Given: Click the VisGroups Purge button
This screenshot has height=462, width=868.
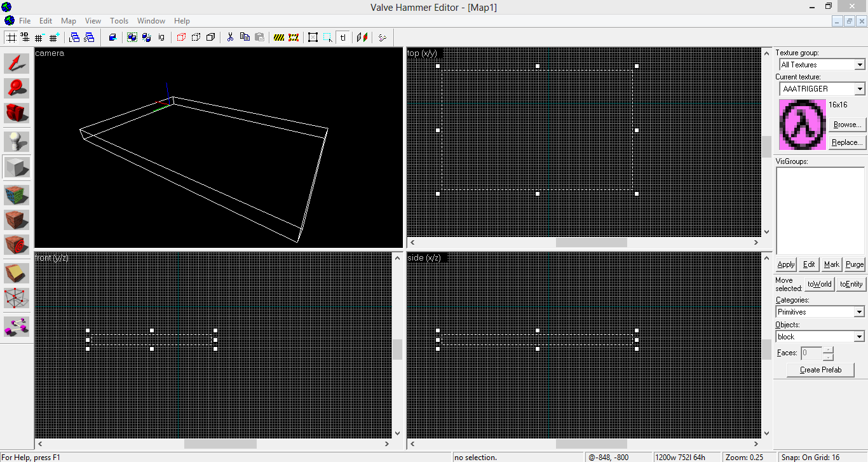Looking at the screenshot, I should click(855, 264).
